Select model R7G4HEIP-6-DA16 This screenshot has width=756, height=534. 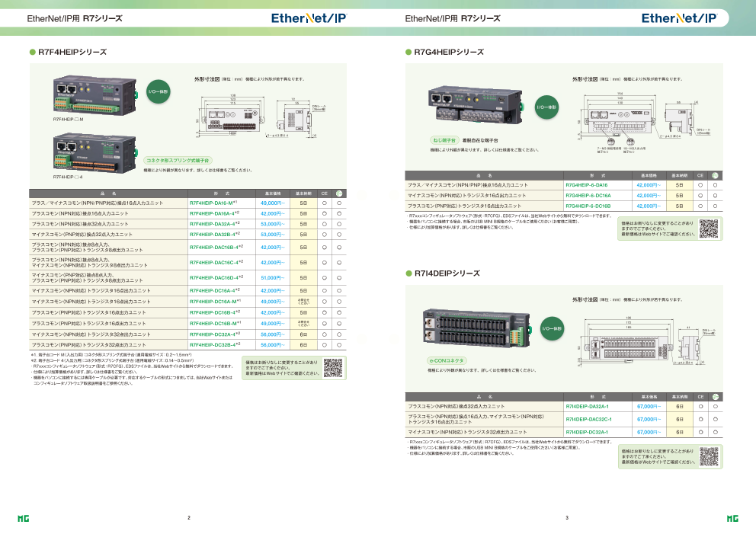pyautogui.click(x=587, y=184)
